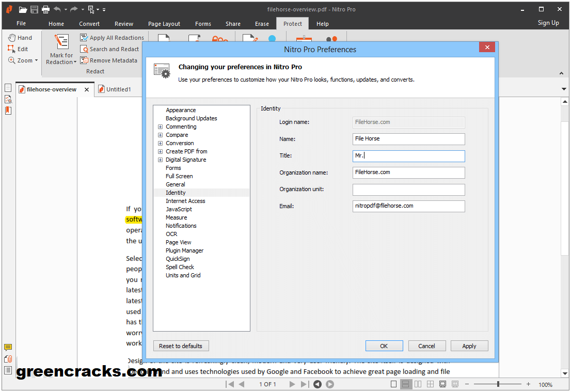Expand the Commenting preferences node
Screen dimensions: 571x392
160,127
